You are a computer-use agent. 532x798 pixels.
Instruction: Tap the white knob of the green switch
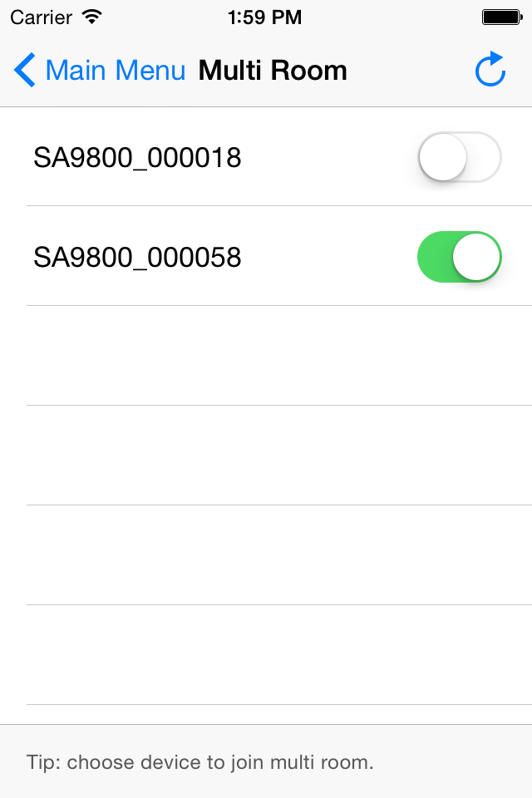pos(476,257)
